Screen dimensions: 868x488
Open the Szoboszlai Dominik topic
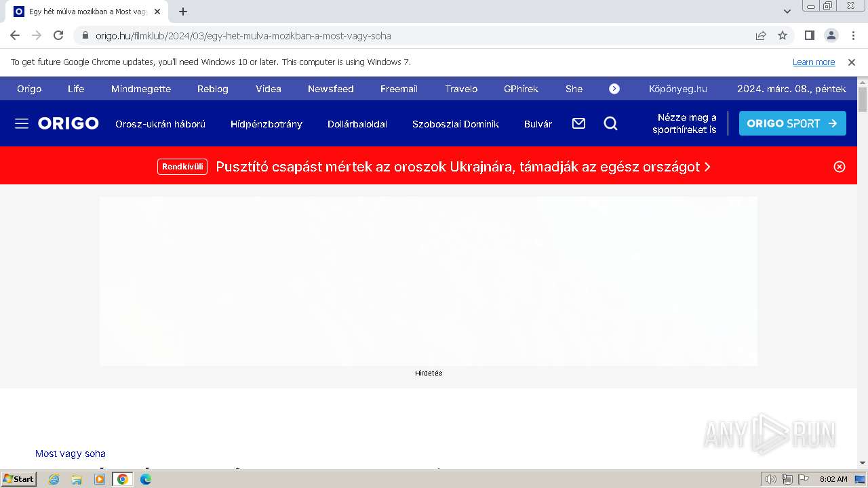(456, 124)
